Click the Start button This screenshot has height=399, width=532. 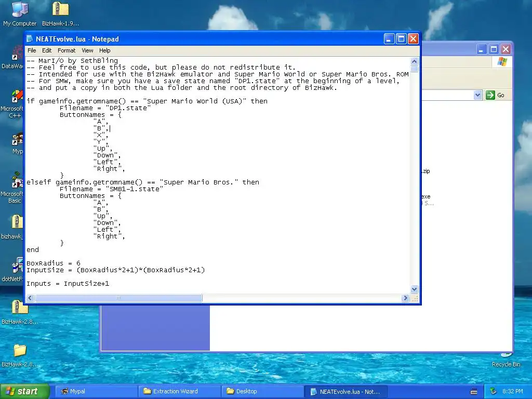(24, 391)
